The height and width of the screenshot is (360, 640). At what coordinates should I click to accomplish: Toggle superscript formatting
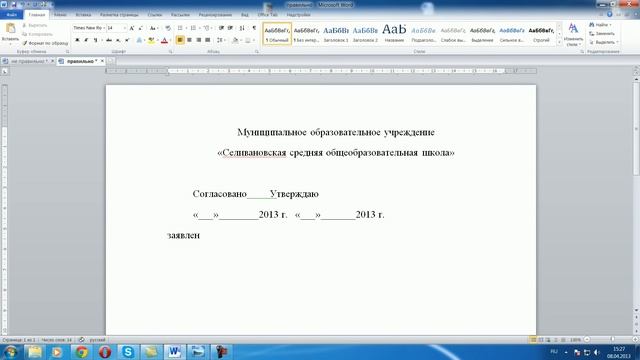pos(127,40)
